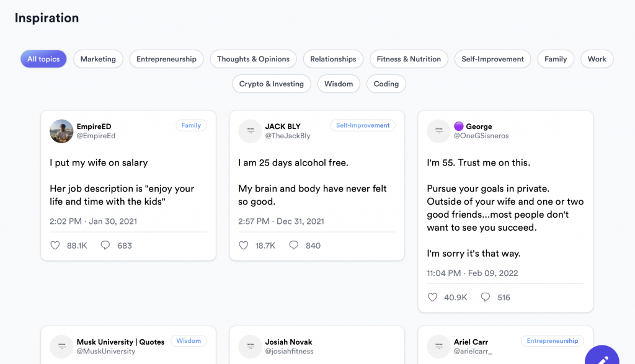Click the comment icon on EmpireED's tweet
This screenshot has height=364, width=635.
(105, 246)
